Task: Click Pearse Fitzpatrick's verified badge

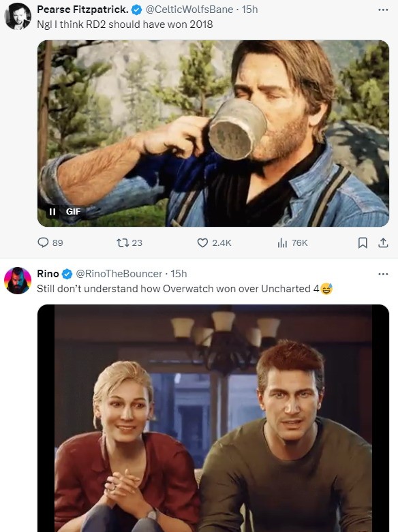Action: [x=136, y=10]
